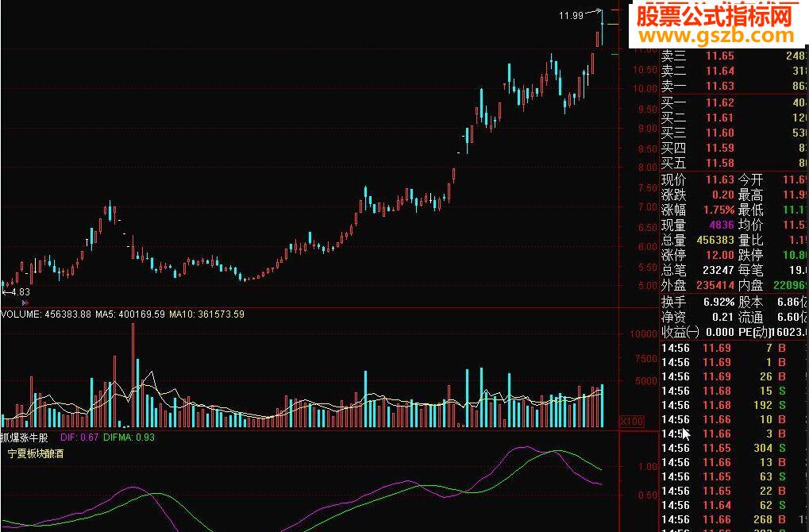Select the 抓爆涨牛股 indicator name
Screen dimensions: 809x532
25,438
